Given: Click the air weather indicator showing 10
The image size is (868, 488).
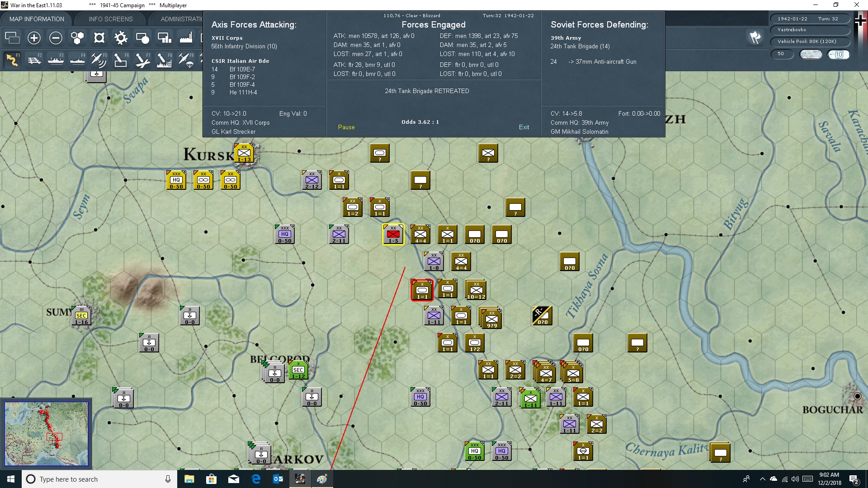Looking at the screenshot, I should [x=838, y=54].
